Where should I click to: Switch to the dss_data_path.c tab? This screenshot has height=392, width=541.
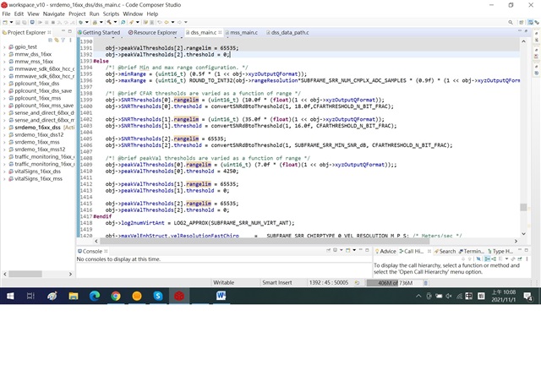click(x=287, y=32)
